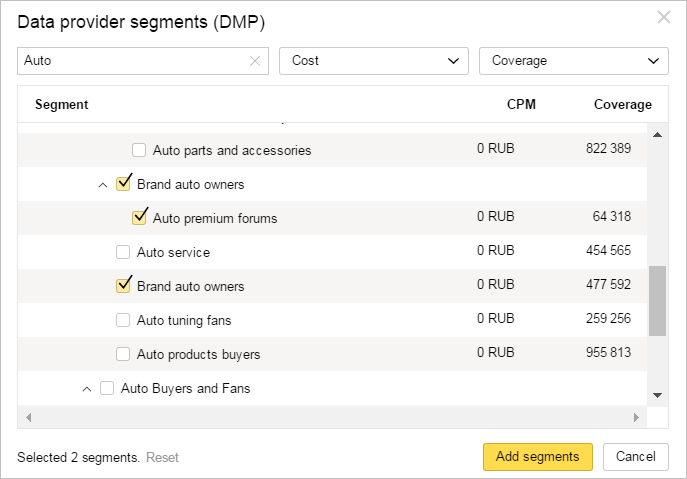
Task: Check the Auto parts and accessories box
Action: click(139, 150)
